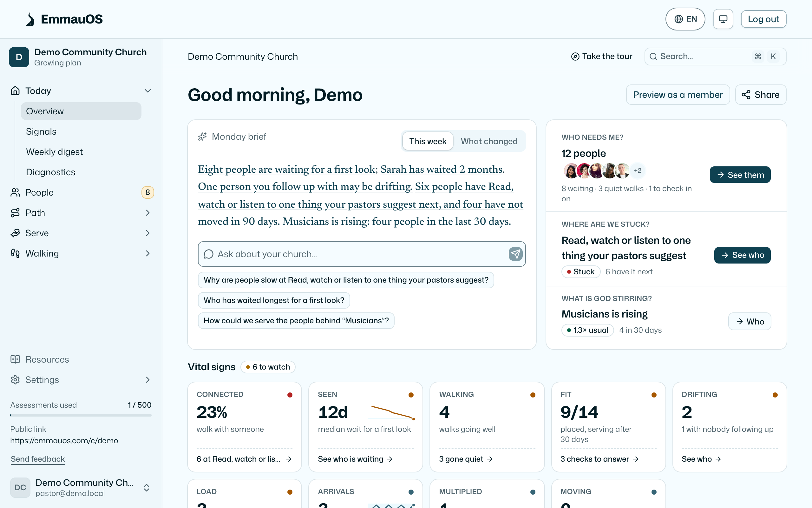Click the EmmauOS logo icon

(30, 19)
